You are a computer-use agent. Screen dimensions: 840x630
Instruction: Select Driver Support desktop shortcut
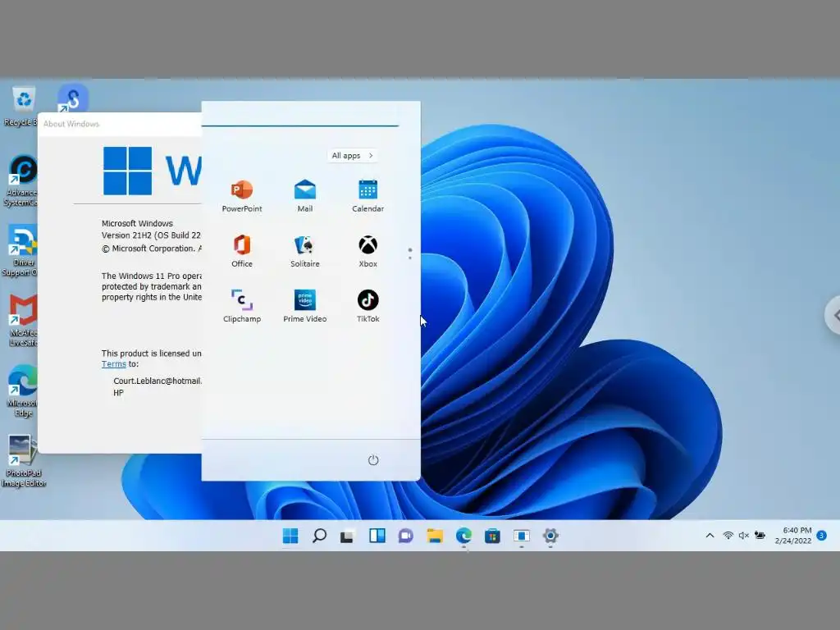[21, 251]
